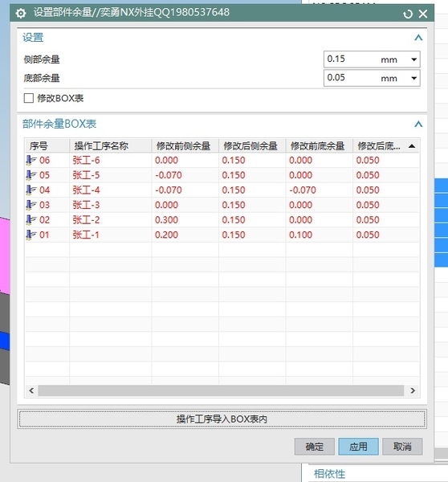
Task: Click sequence number 06
Action: (44, 160)
